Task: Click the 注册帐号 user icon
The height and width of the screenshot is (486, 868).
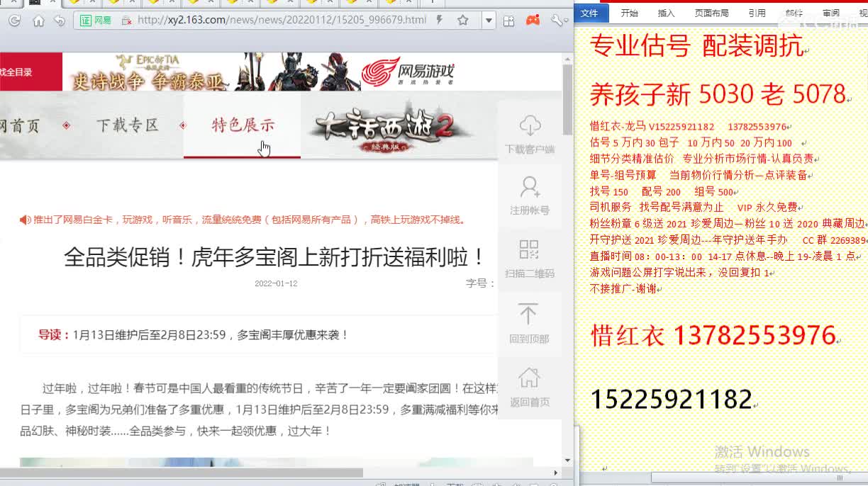Action: click(530, 187)
